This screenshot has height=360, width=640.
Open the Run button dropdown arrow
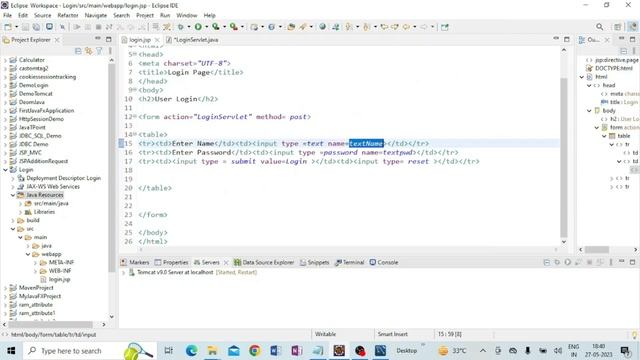click(206, 27)
